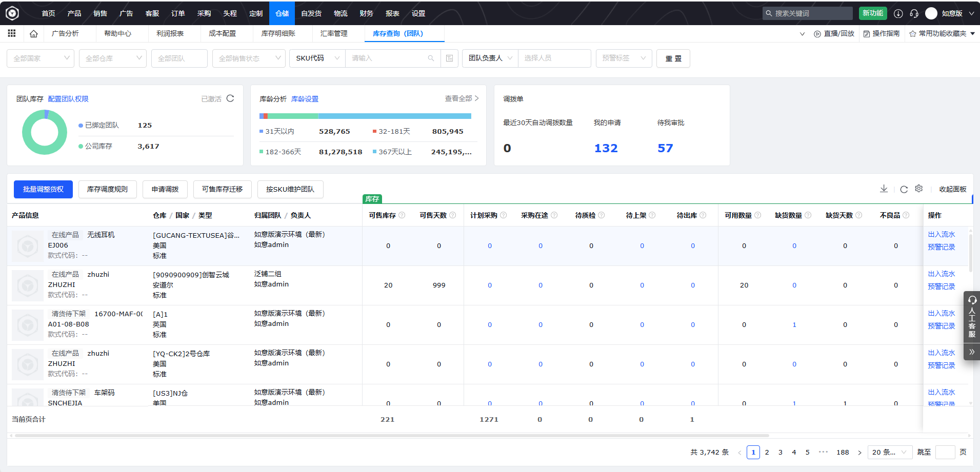Refresh the inventory table
980x472 pixels.
(903, 189)
